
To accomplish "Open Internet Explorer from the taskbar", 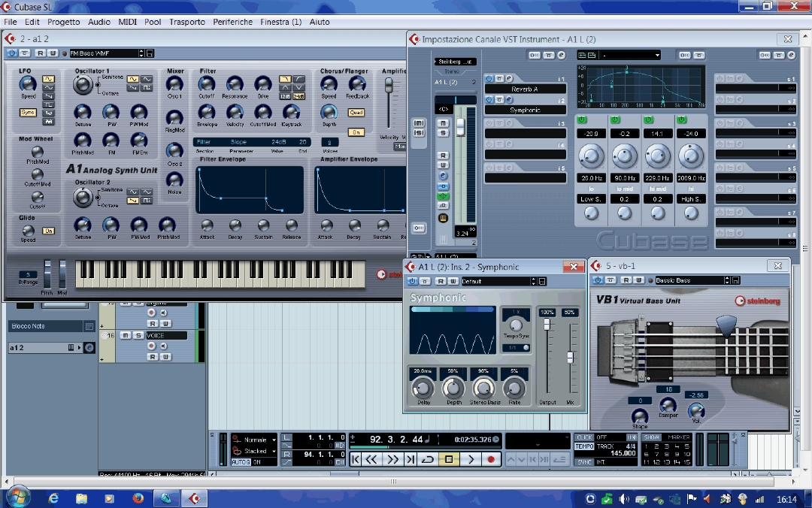I will (53, 499).
